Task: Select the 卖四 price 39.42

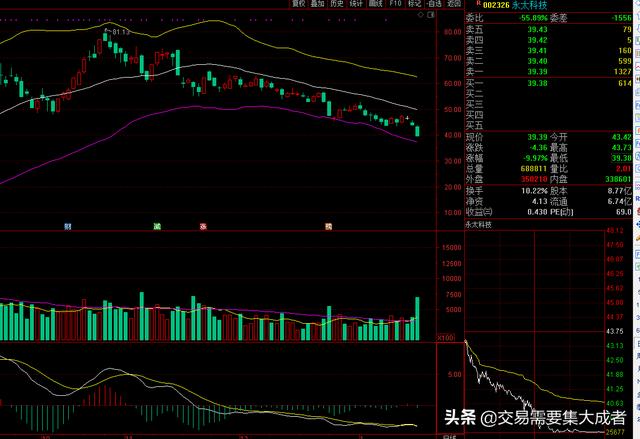Action: [x=537, y=40]
